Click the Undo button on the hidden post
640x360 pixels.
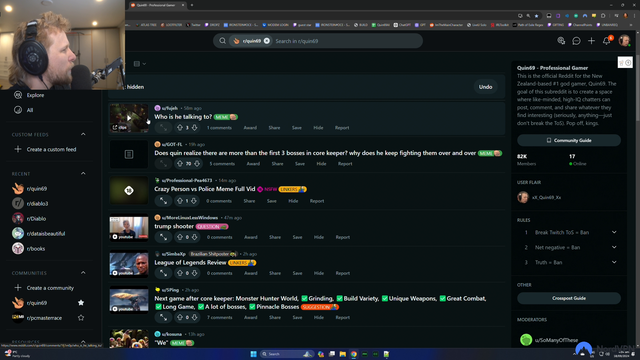485,87
